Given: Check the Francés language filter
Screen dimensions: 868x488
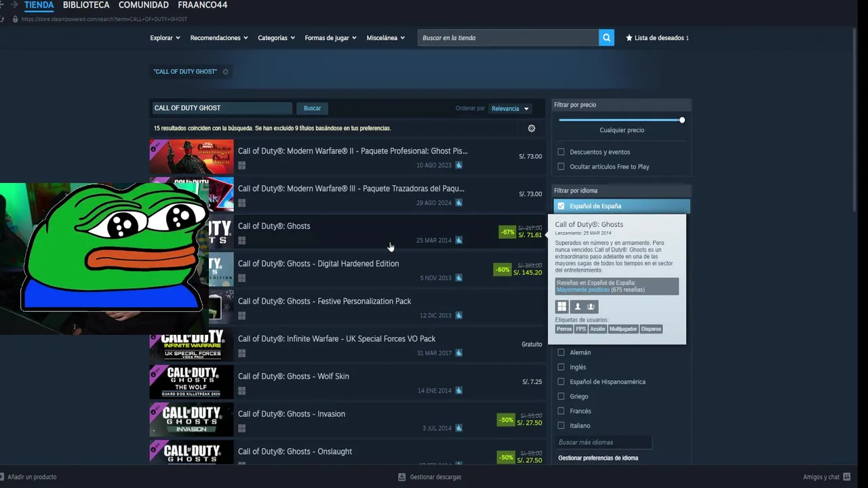Looking at the screenshot, I should [561, 411].
